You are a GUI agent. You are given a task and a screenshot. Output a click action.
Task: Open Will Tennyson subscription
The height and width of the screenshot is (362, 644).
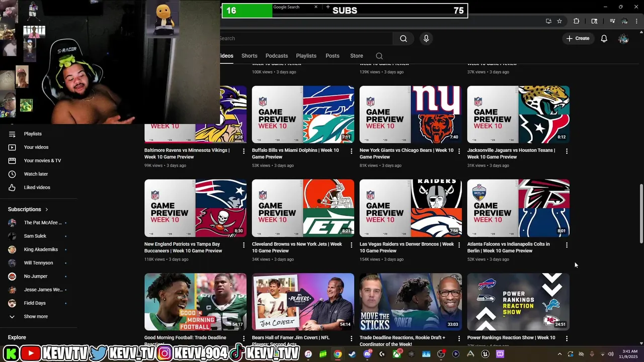(x=39, y=263)
